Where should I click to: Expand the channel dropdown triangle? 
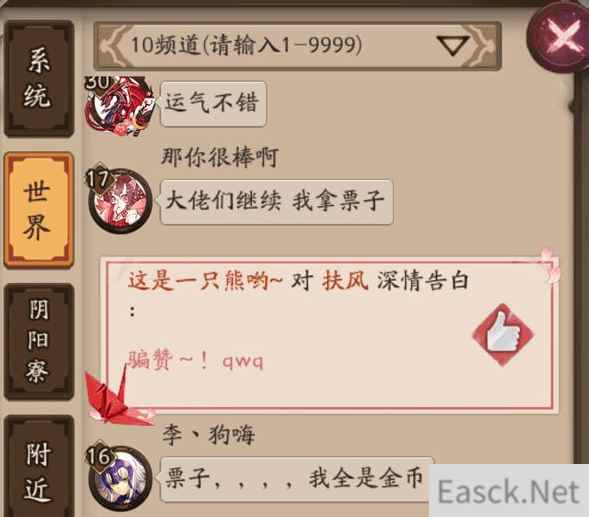pyautogui.click(x=454, y=46)
